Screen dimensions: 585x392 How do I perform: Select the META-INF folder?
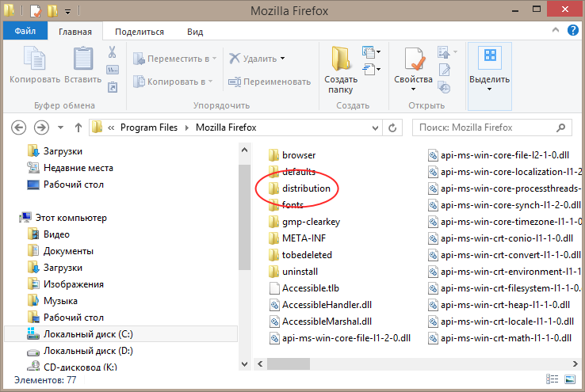[297, 238]
